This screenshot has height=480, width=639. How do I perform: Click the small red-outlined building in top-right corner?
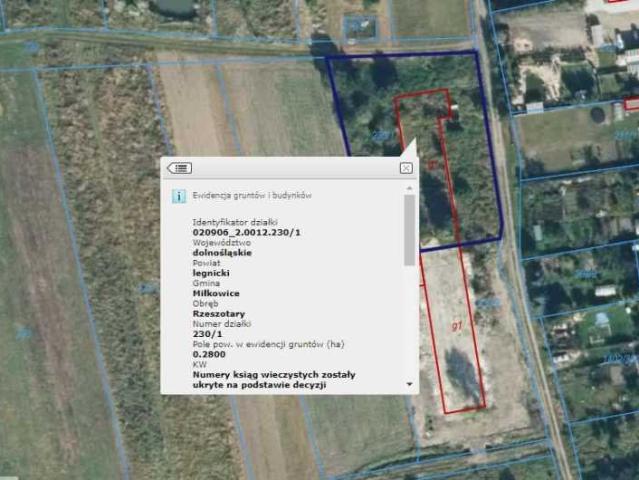click(x=630, y=103)
